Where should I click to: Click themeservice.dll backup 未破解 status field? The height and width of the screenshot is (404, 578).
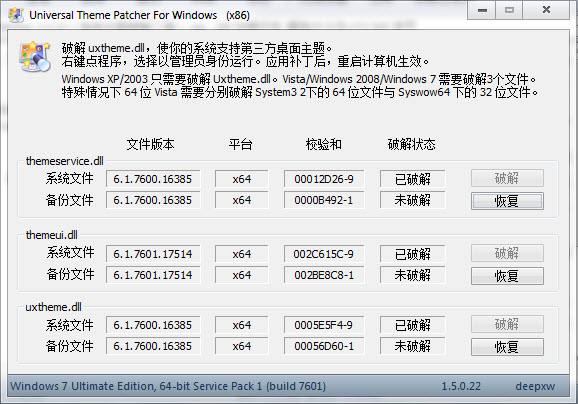(x=412, y=200)
